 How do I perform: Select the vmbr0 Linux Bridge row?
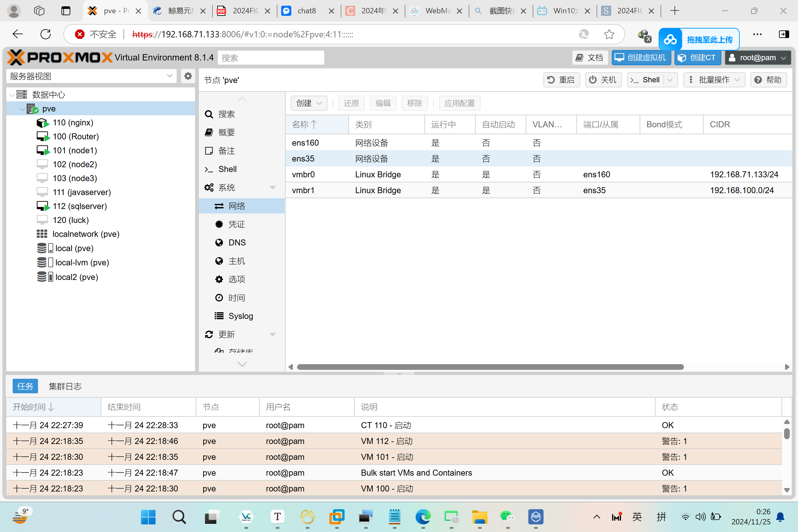click(539, 174)
